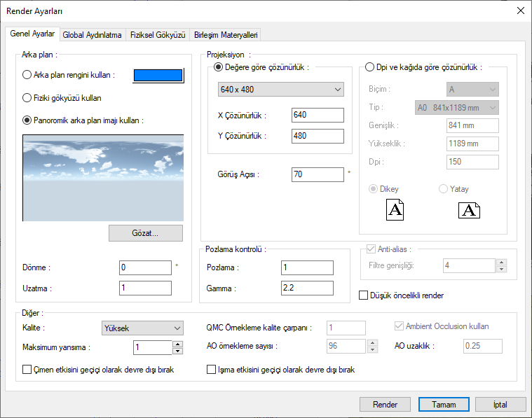Enable 'Düşük öncelikli render' checkbox
532x418 pixels.
364,295
